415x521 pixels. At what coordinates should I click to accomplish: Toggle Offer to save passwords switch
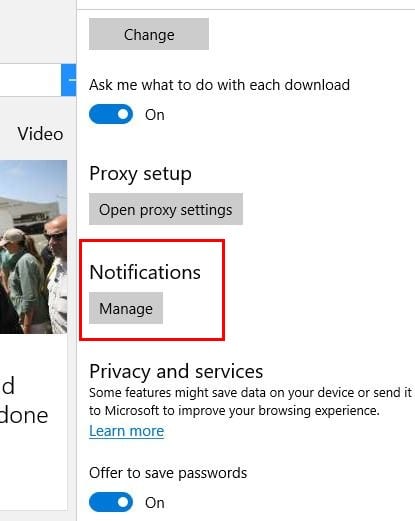click(x=111, y=502)
